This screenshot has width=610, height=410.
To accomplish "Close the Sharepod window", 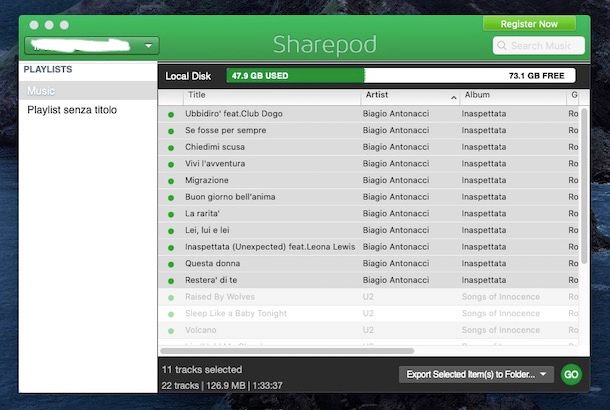I will click(34, 25).
